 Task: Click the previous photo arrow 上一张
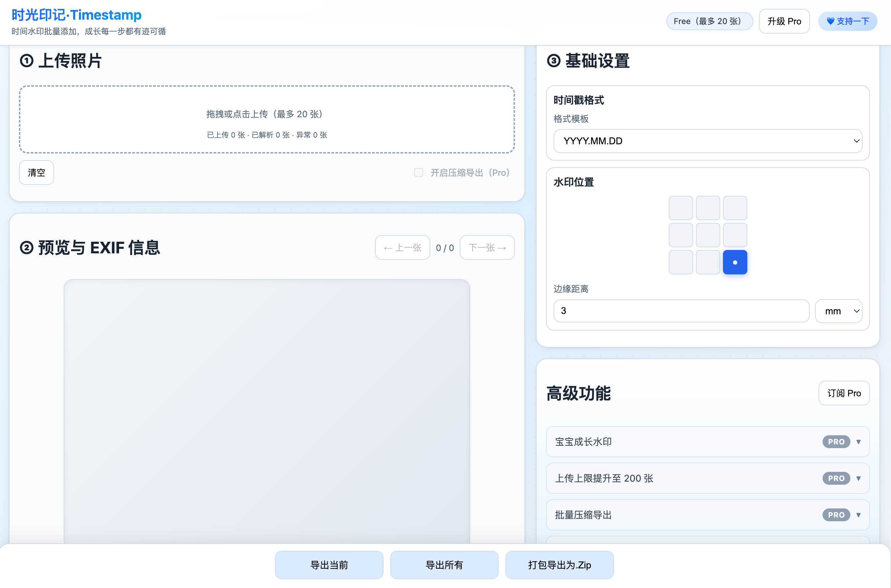(402, 248)
